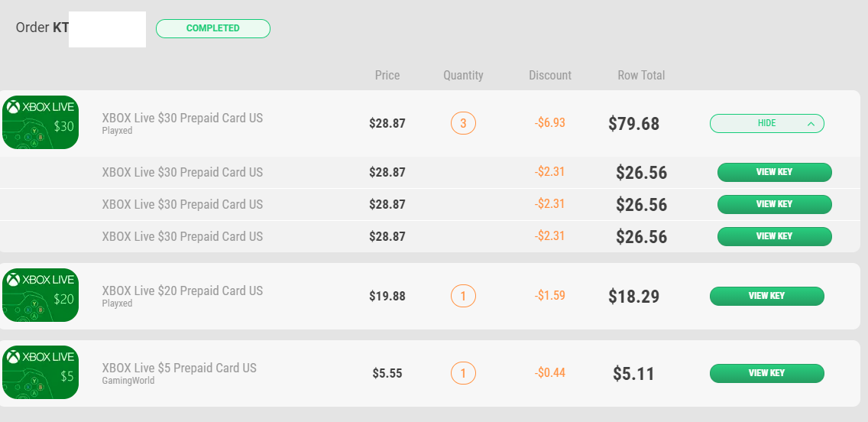
Task: Open XBOX Live $5 Prepaid Card US title
Action: coord(180,368)
